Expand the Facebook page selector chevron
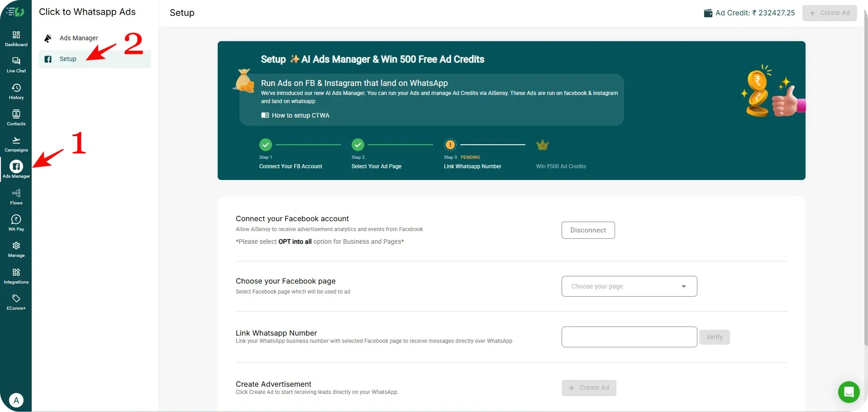The image size is (868, 412). coord(684,286)
